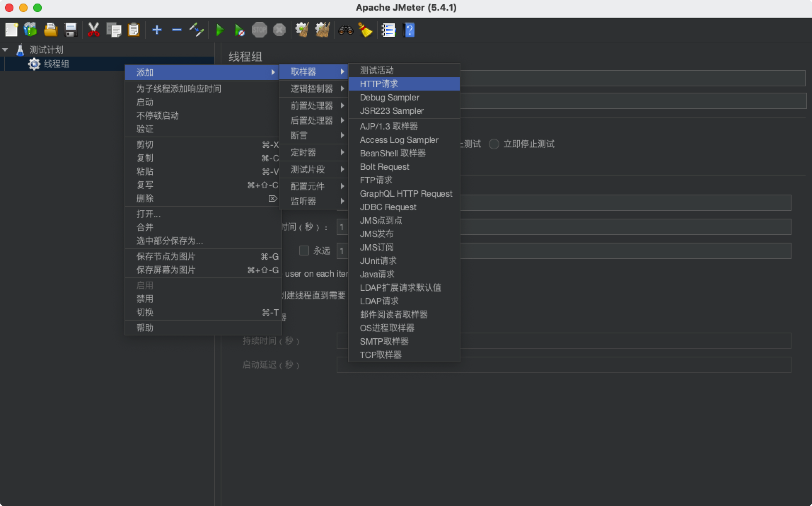Start the test with green play icon
812x506 pixels.
tap(220, 30)
